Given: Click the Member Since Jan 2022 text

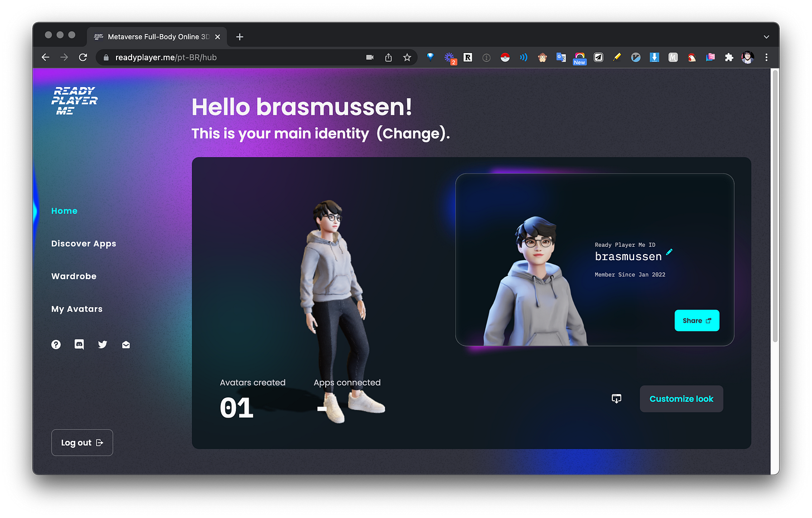Looking at the screenshot, I should coord(630,275).
